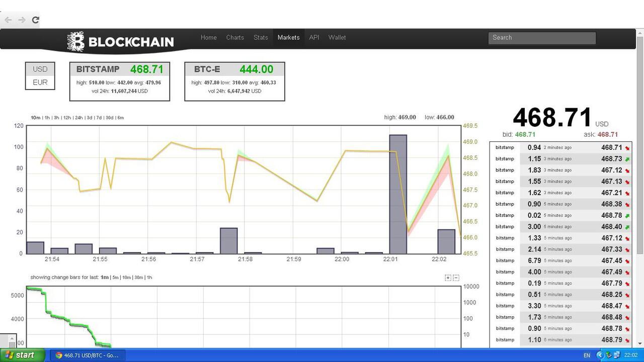Click the plus zoom icon above depth chart
Viewport: 644px width, 362px height.
click(x=448, y=278)
